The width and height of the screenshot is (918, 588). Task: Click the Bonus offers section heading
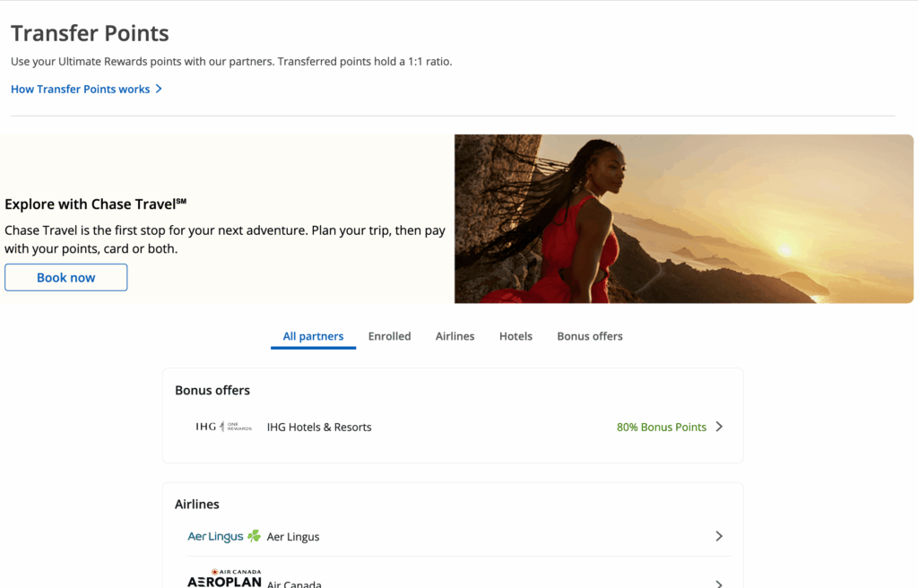212,390
